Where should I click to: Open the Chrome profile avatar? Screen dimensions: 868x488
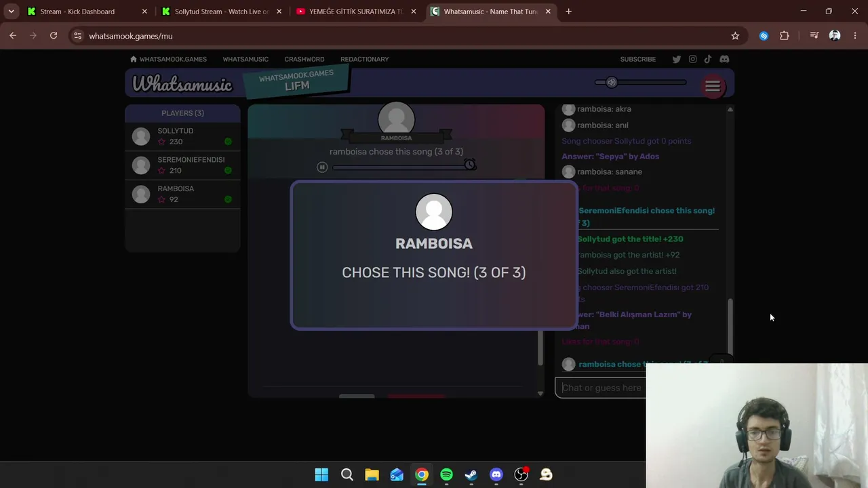point(835,36)
